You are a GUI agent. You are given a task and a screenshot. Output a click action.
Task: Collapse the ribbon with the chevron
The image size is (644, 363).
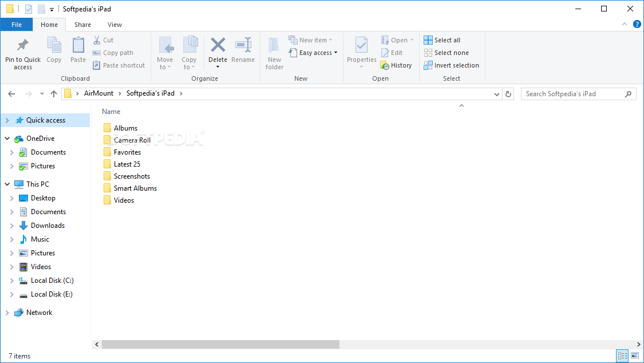(625, 24)
